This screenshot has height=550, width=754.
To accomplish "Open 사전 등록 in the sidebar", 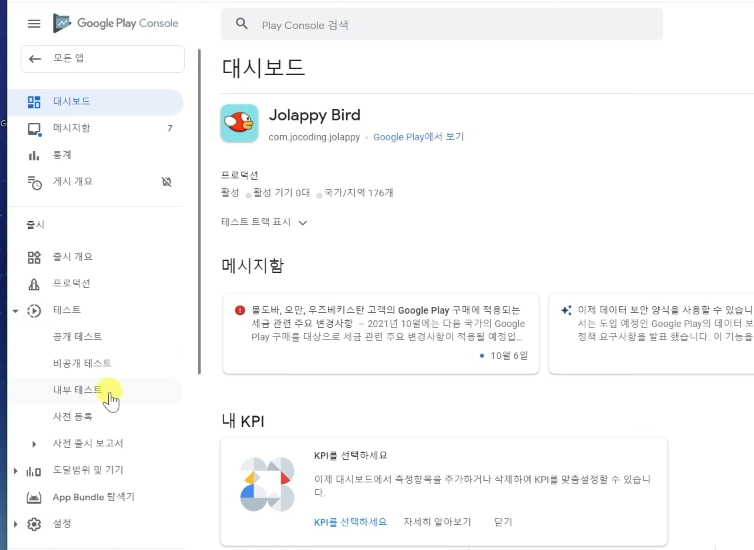I will point(73,416).
